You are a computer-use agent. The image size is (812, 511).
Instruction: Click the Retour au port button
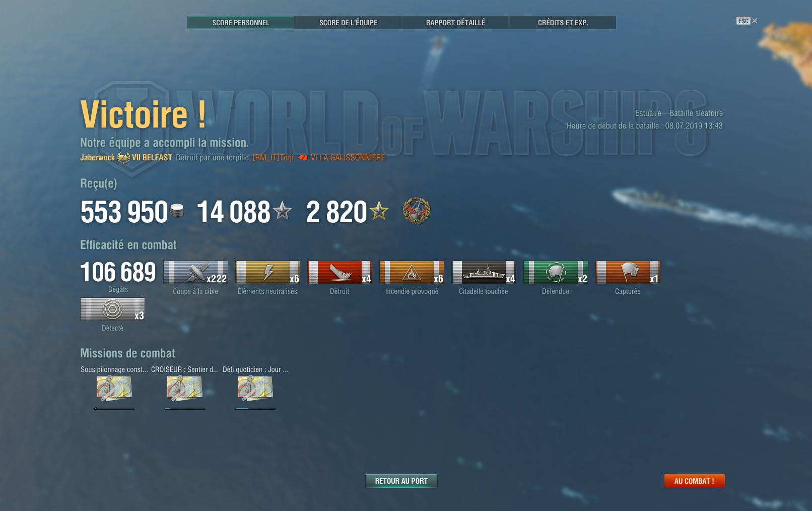coord(401,481)
